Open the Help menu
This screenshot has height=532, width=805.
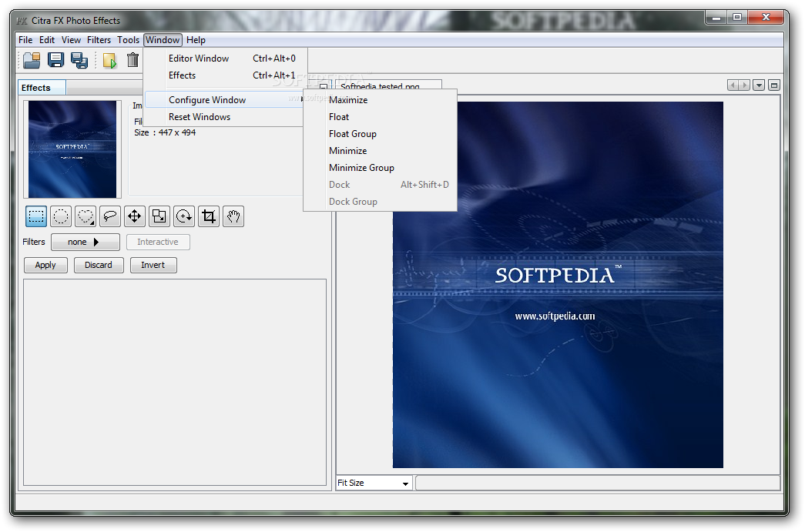click(196, 40)
